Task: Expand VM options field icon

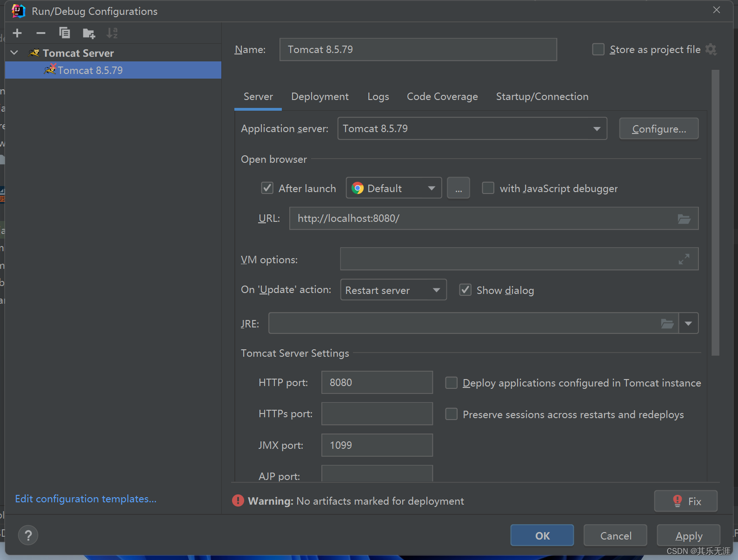Action: point(684,259)
